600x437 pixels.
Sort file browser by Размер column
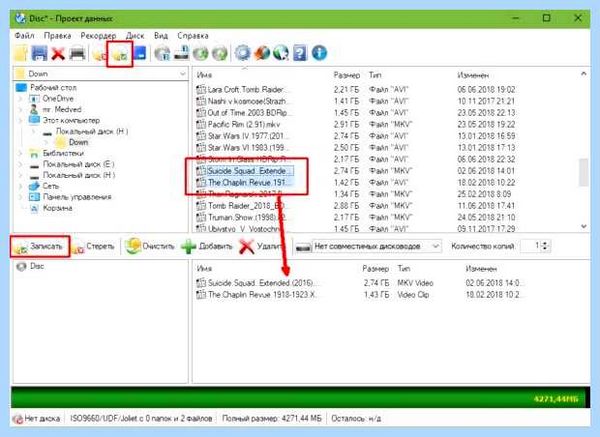347,75
